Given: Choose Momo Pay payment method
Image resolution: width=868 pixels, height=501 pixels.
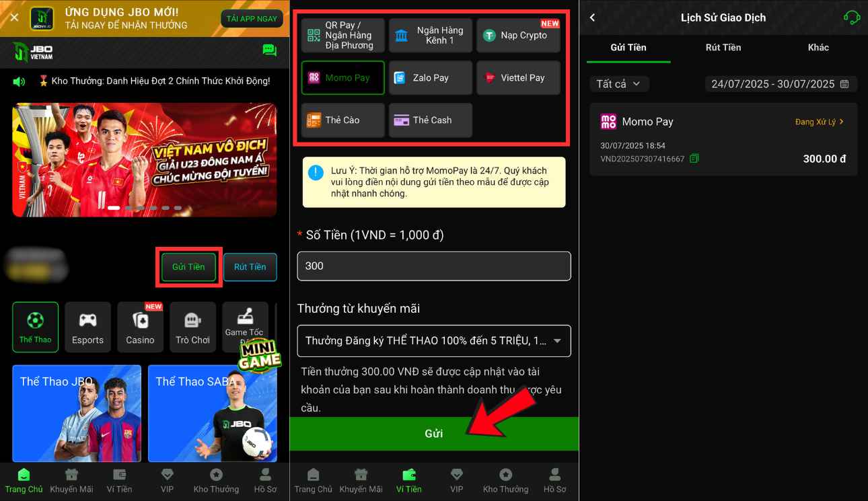Looking at the screenshot, I should 343,78.
